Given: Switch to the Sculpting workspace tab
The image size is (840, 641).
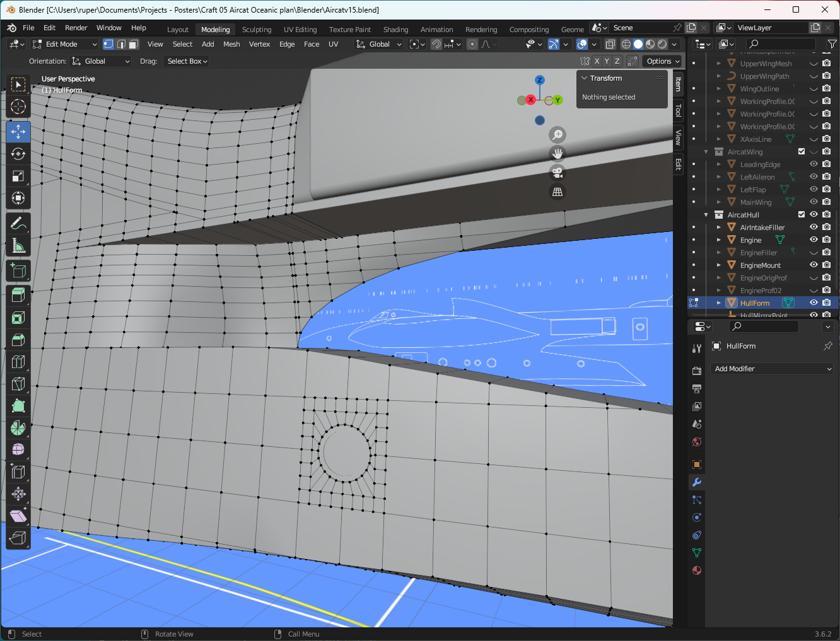Looking at the screenshot, I should [257, 30].
